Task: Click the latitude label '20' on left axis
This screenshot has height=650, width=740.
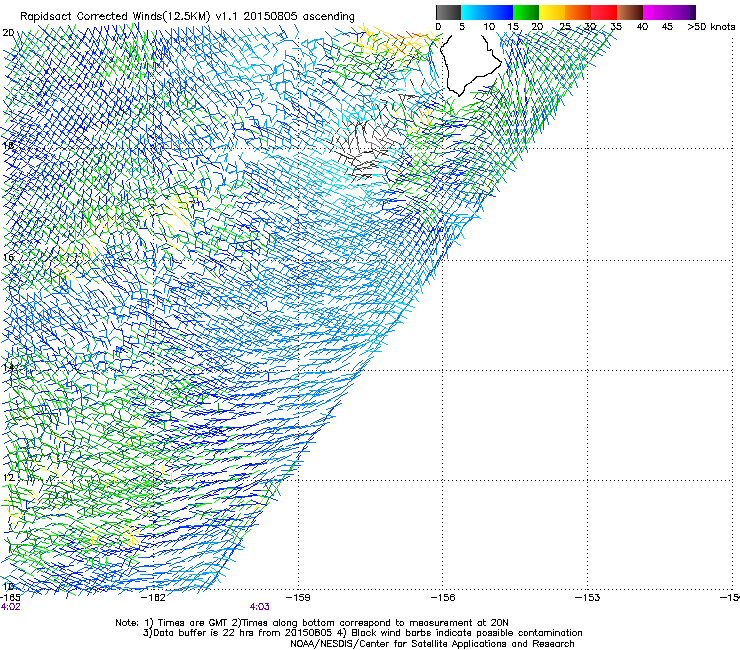Action: pyautogui.click(x=8, y=33)
